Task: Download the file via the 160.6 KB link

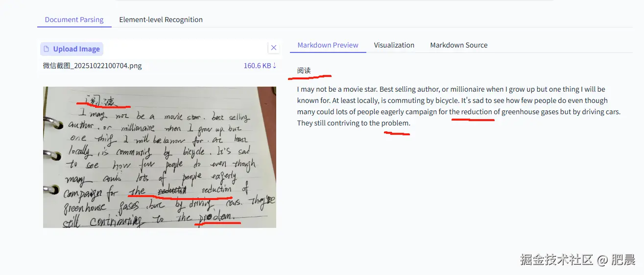Action: pyautogui.click(x=260, y=65)
